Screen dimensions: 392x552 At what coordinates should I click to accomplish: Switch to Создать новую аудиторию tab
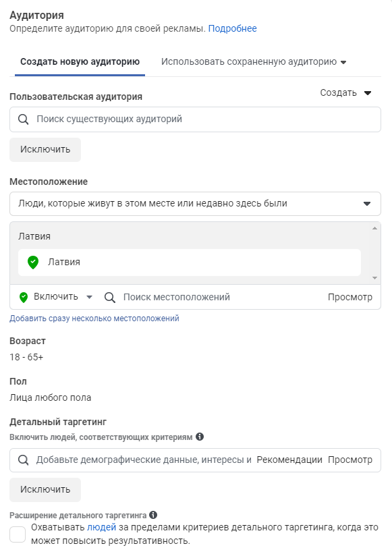click(80, 62)
